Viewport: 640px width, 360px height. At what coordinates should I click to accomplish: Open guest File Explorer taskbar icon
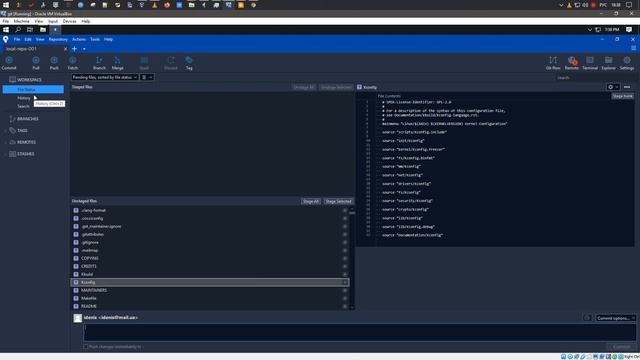point(42,29)
